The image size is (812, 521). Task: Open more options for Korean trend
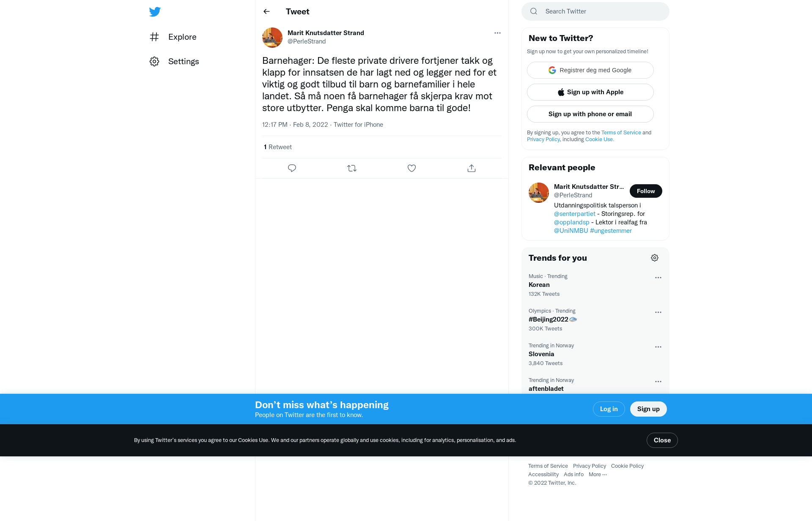coord(658,278)
